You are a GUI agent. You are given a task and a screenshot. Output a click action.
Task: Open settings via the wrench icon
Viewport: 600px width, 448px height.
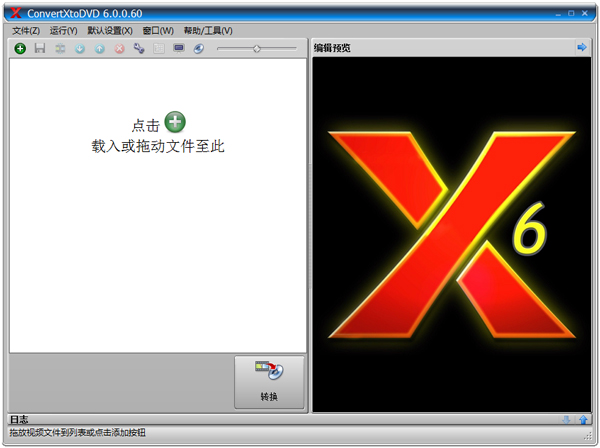[x=139, y=49]
